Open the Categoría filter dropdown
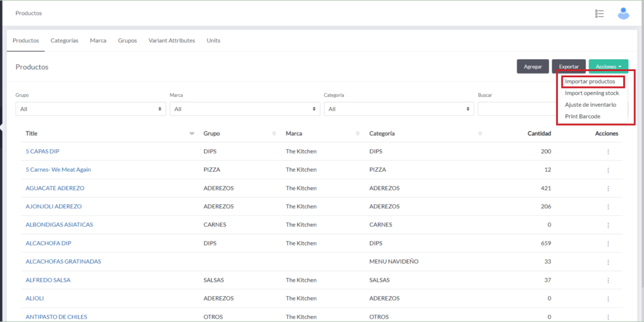The image size is (644, 322). point(399,109)
